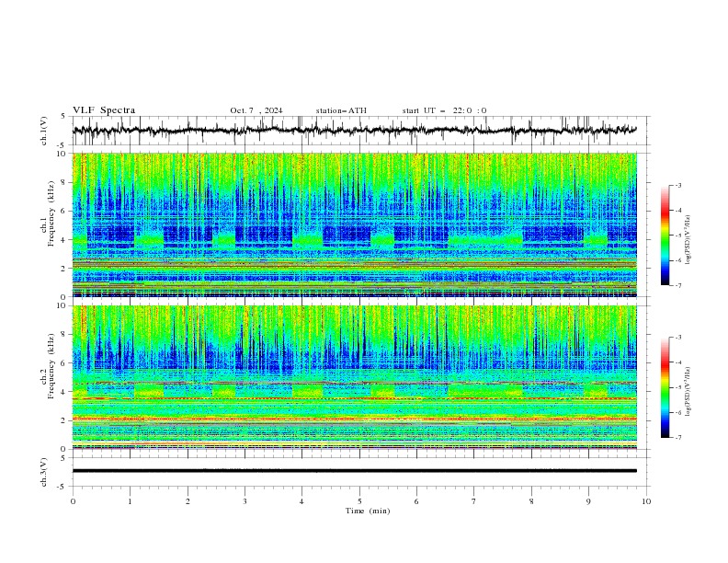Viewport: 728px width, 563px height.
Task: Click the ch.2 colorbar "-7" tick label
Action: pyautogui.click(x=677, y=438)
